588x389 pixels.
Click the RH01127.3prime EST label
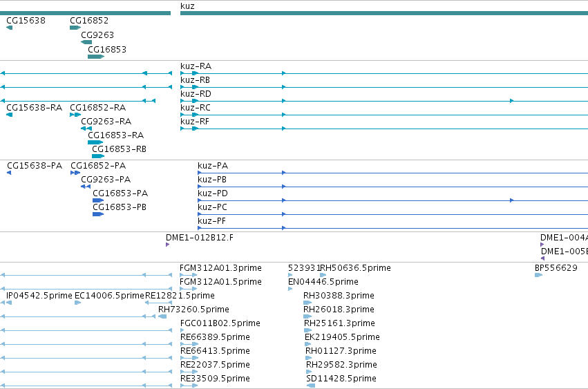341,351
